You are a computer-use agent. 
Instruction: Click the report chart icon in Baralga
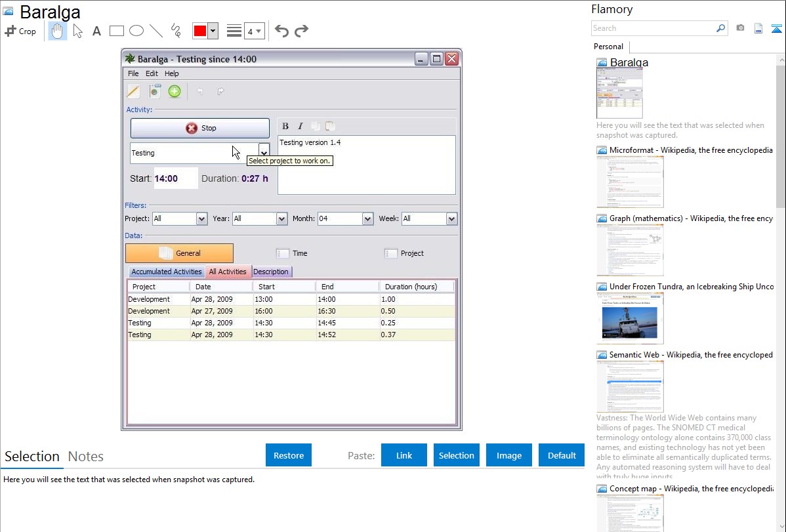pos(154,91)
